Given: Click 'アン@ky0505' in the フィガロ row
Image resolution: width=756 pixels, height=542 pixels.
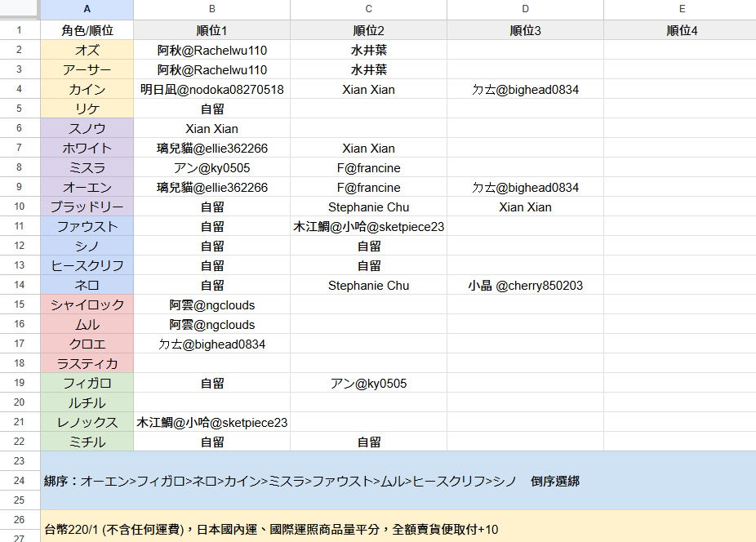Looking at the screenshot, I should 368,384.
